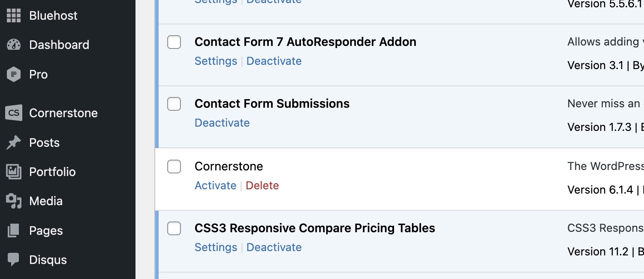The image size is (644, 279).
Task: Click the Cornerstone CS sidebar icon
Action: [x=14, y=113]
